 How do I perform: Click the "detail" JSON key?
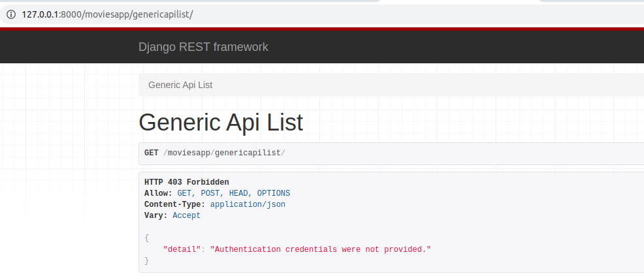[182, 249]
